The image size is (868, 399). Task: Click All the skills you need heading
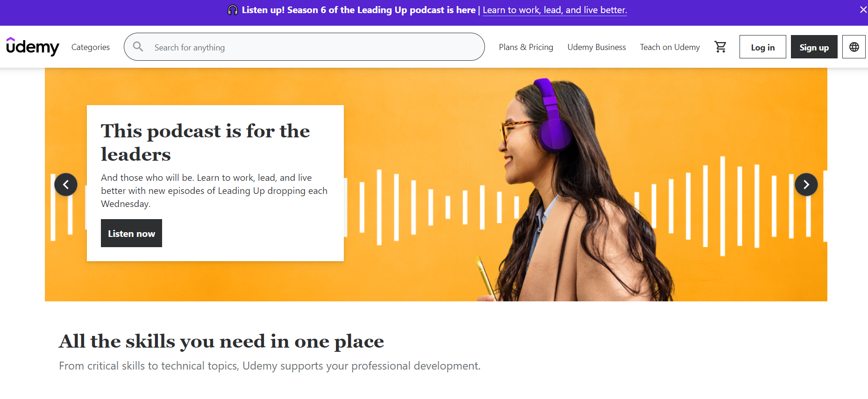pyautogui.click(x=221, y=342)
